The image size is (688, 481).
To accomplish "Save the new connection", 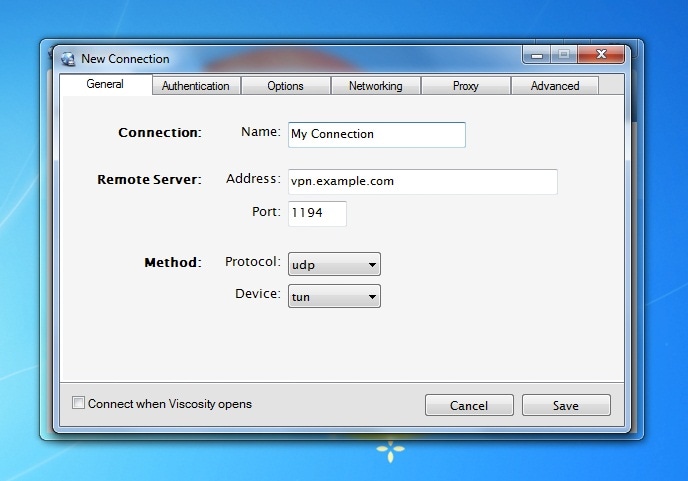I will click(x=566, y=405).
